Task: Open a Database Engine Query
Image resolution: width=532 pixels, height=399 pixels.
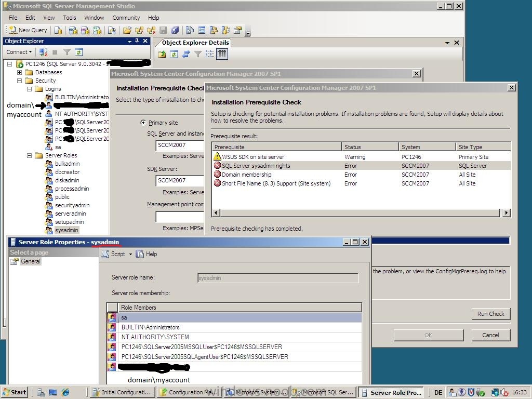Action: 58,31
